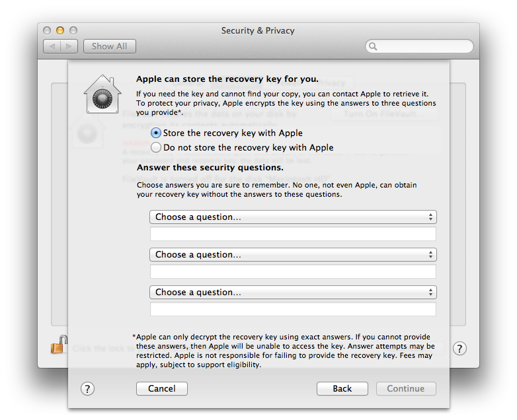Click the padlock icon to unlock settings
This screenshot has height=420, width=517.
click(x=59, y=345)
